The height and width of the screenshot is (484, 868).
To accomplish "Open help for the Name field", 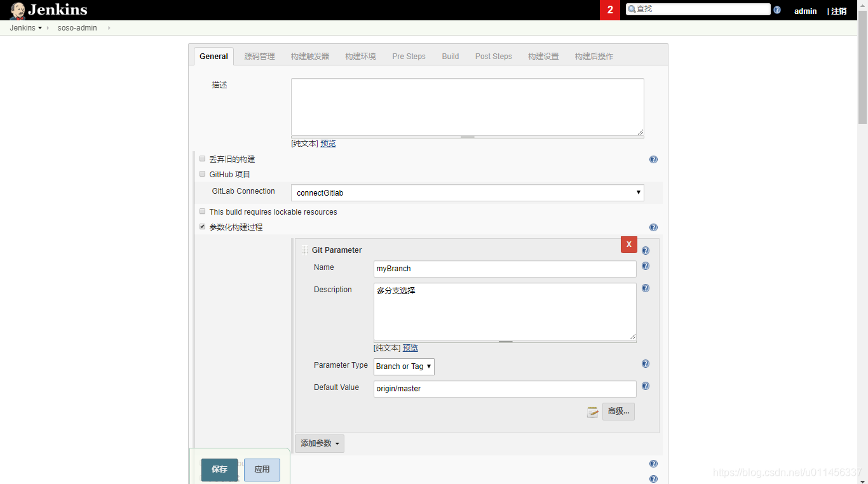I will pyautogui.click(x=646, y=266).
